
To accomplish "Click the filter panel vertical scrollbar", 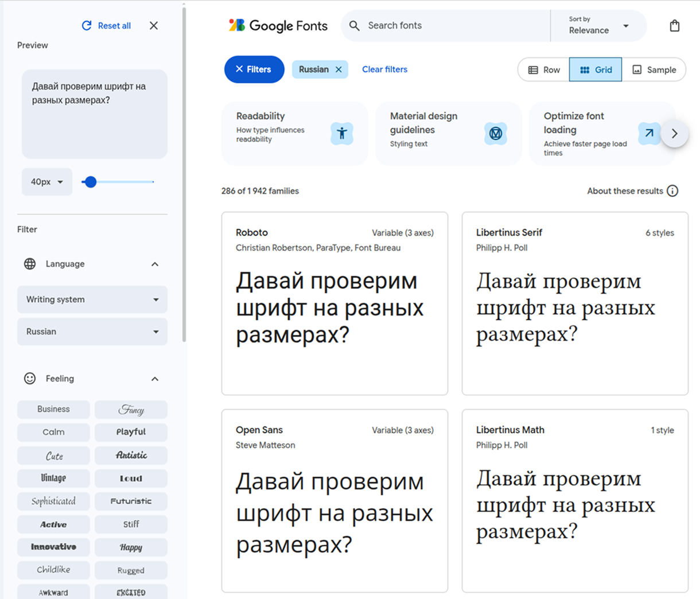I will 184,175.
